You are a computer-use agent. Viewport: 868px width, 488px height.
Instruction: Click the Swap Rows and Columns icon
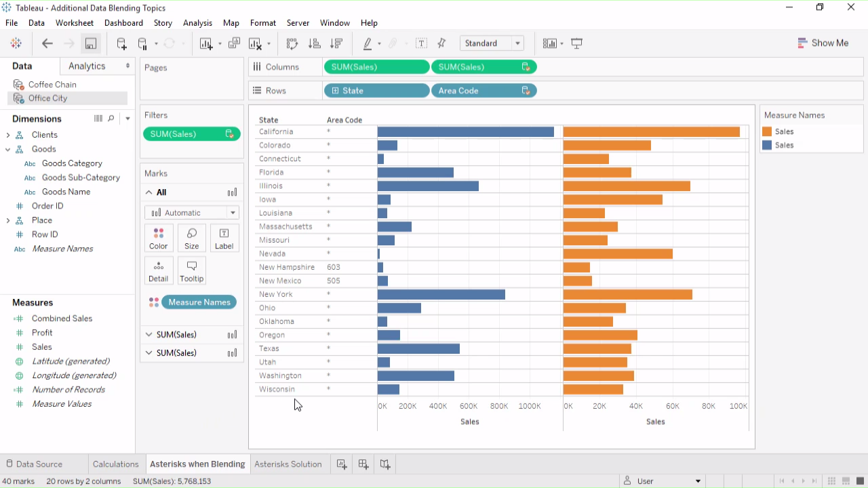coord(292,43)
